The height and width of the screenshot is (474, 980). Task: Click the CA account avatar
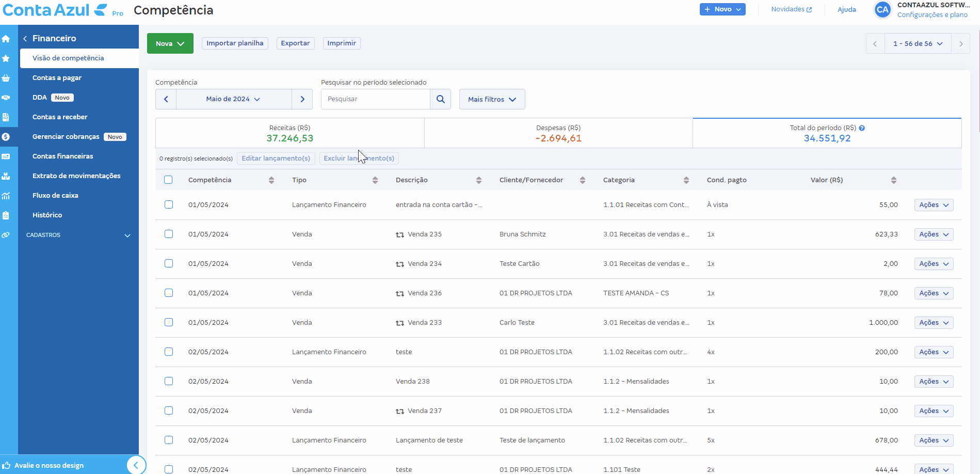(x=882, y=10)
